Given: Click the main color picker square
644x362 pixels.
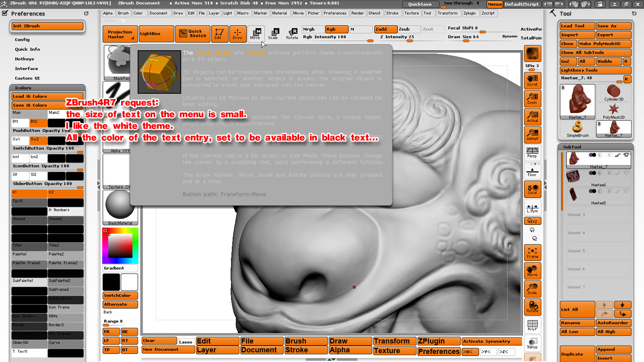Looking at the screenshot, I should tap(120, 246).
